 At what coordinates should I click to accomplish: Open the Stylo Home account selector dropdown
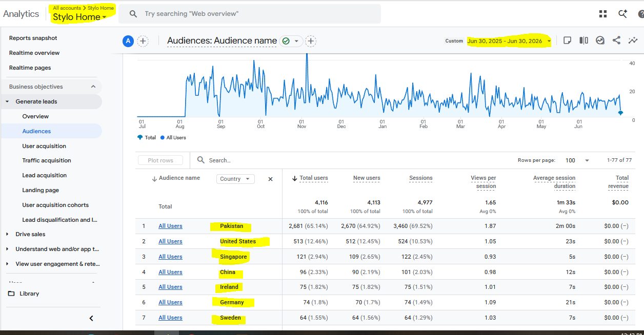pyautogui.click(x=79, y=17)
